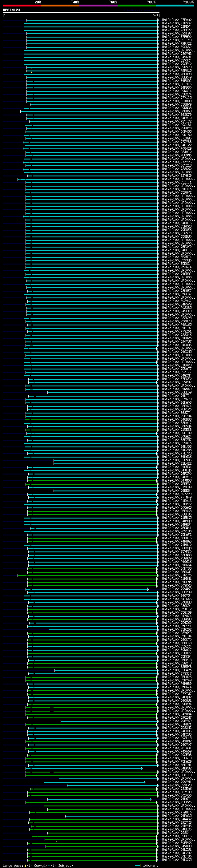Click hit label UniRef100_C0P455
197x868 pixels.
tap(176, 132)
